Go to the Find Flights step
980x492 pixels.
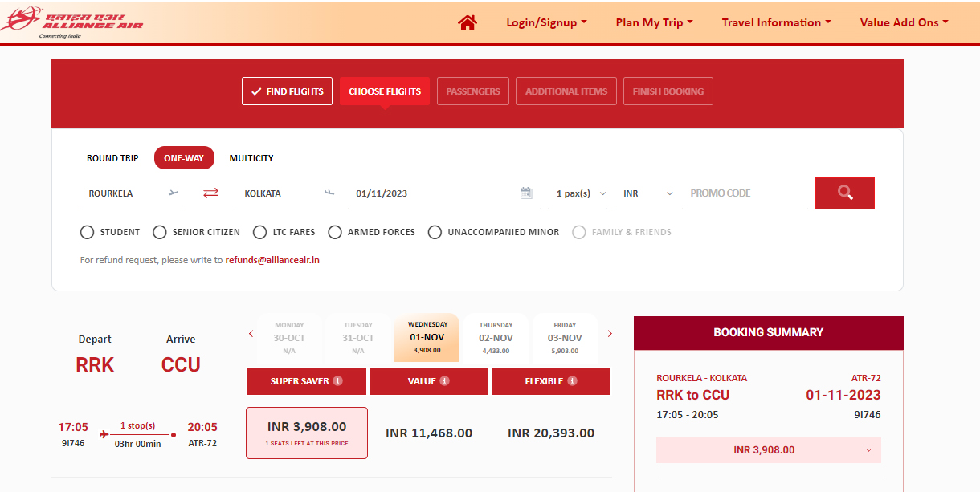click(287, 91)
